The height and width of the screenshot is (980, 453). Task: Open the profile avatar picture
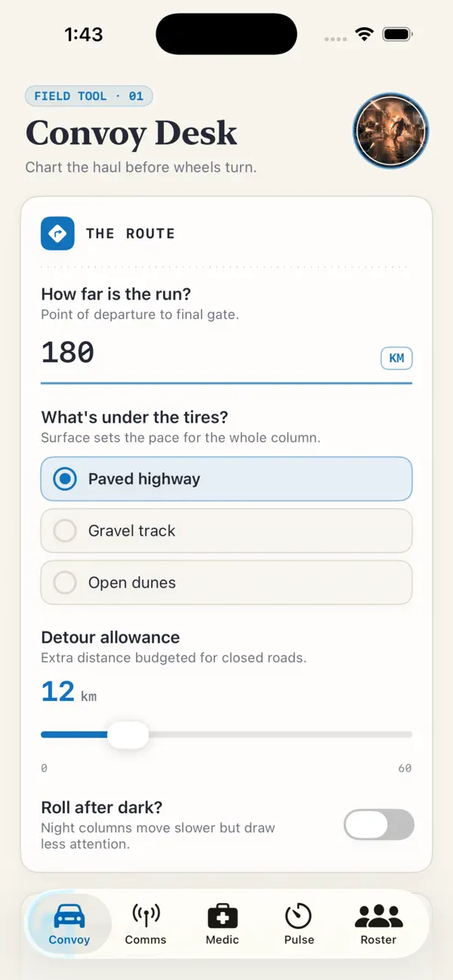click(x=391, y=131)
